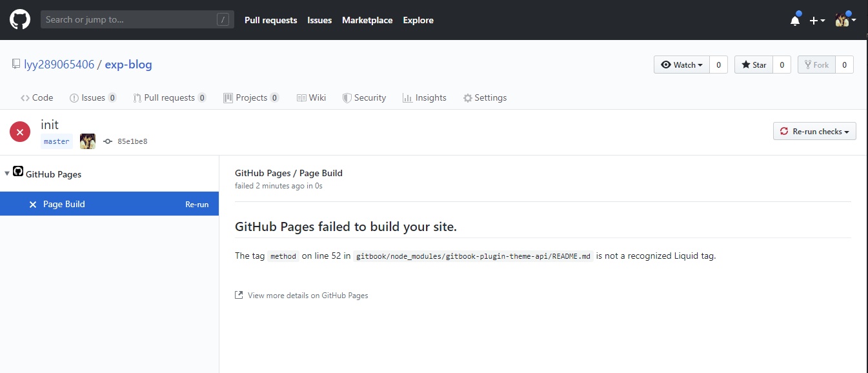Open the Security tab

364,97
